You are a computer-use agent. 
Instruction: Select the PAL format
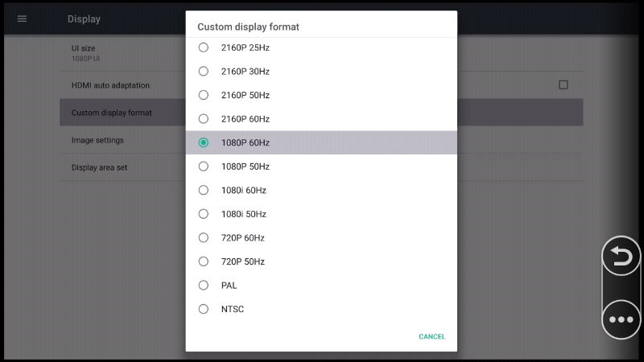[204, 286]
